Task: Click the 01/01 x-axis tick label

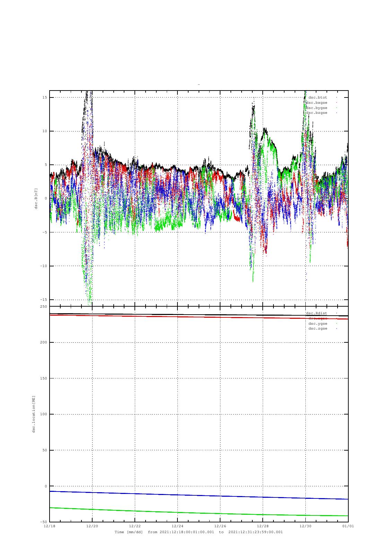Action: point(348,526)
